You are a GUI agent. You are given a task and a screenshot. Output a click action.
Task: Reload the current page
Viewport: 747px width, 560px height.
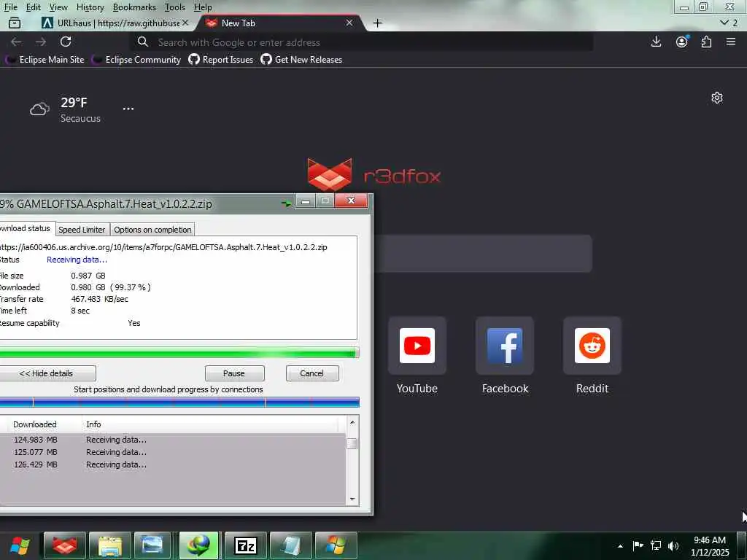point(66,42)
